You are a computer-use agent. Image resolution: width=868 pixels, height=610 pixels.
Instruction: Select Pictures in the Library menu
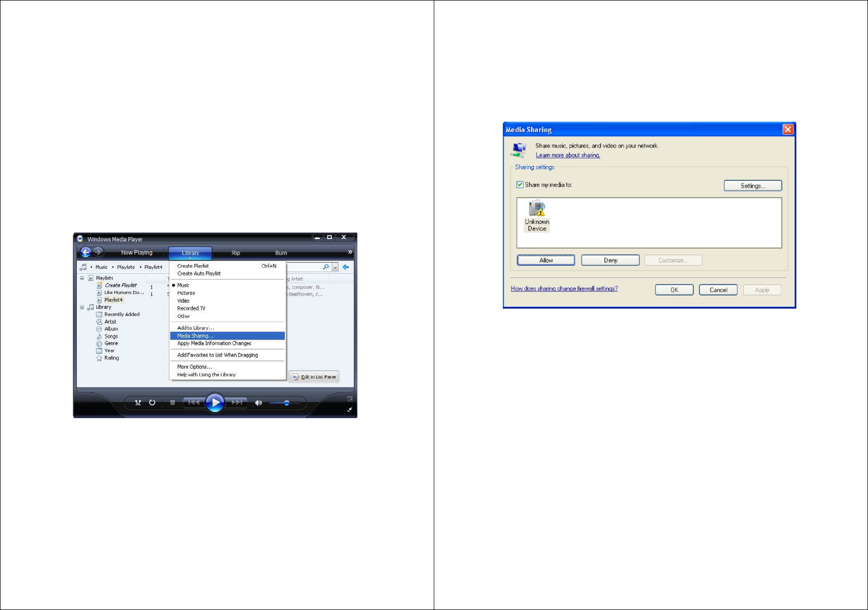pyautogui.click(x=227, y=293)
